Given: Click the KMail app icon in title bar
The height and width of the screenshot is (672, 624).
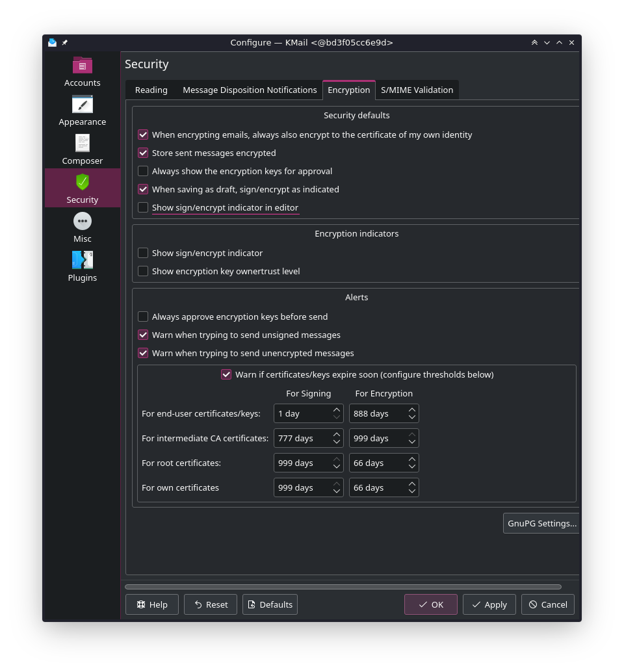Looking at the screenshot, I should [53, 43].
